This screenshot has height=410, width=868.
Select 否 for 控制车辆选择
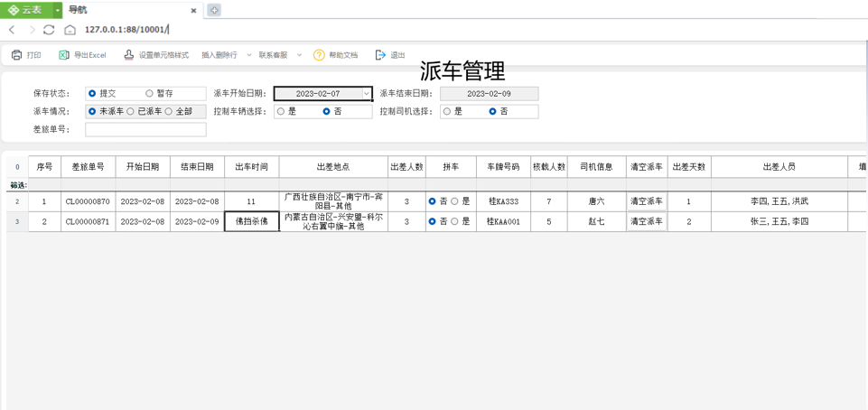tap(327, 111)
